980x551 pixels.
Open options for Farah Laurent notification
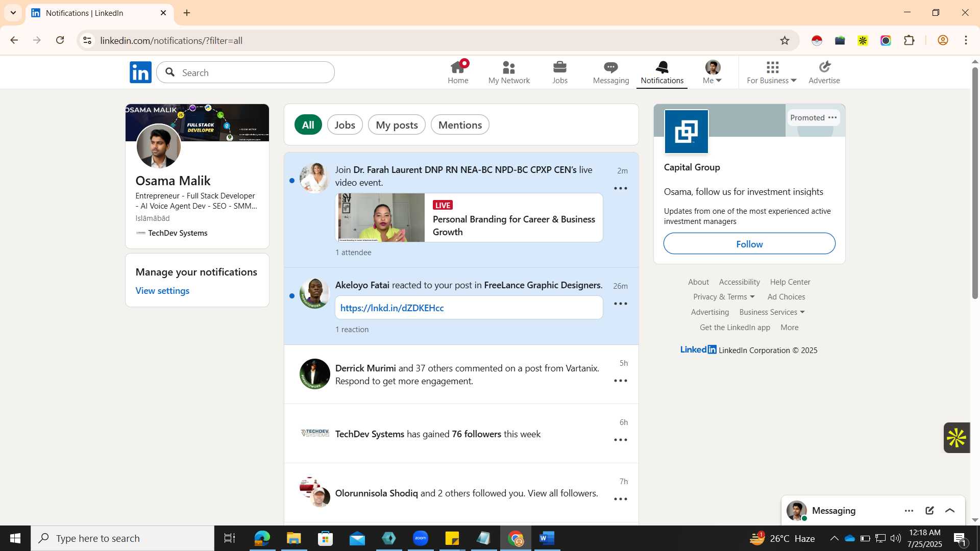pyautogui.click(x=621, y=189)
